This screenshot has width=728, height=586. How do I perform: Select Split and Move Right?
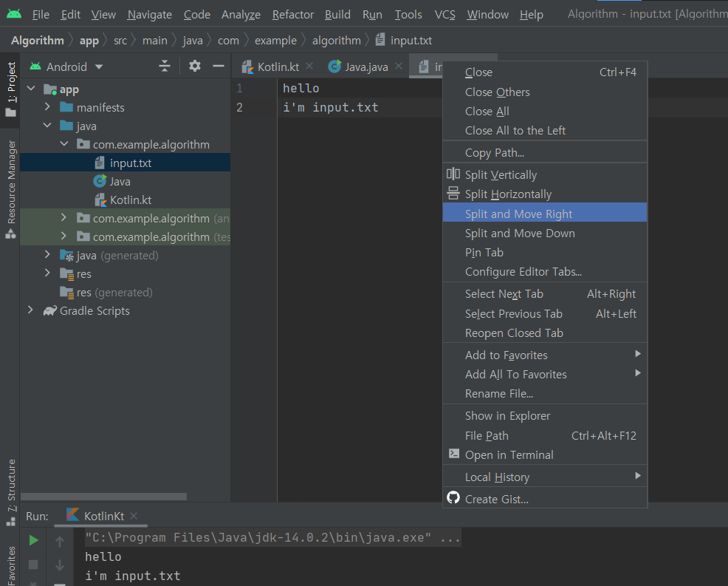[x=545, y=214]
